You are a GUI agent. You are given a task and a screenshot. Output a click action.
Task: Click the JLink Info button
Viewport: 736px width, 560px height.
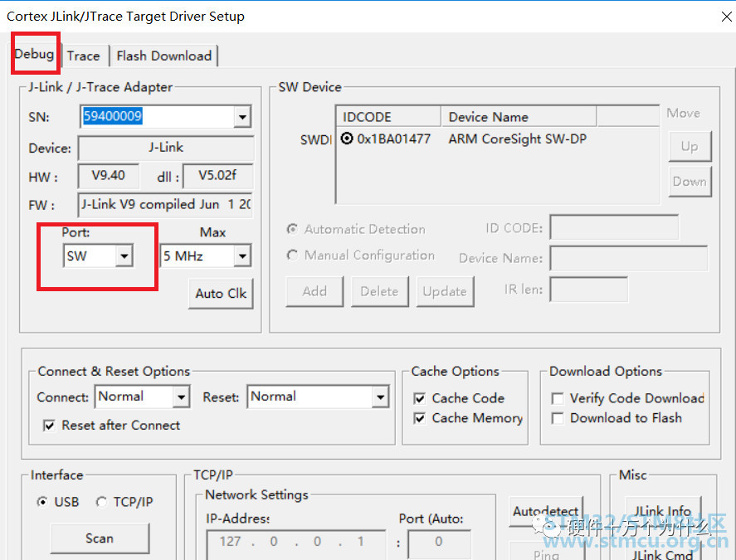662,511
